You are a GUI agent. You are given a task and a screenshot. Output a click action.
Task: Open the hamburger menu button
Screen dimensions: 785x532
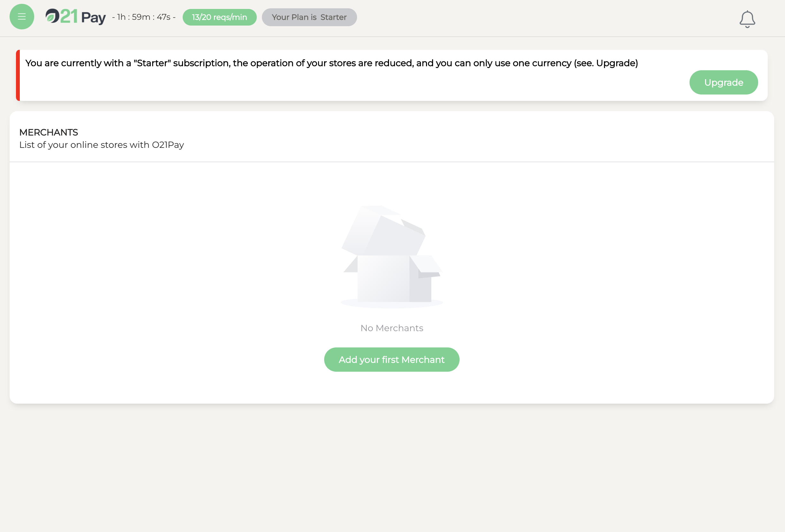pyautogui.click(x=22, y=17)
